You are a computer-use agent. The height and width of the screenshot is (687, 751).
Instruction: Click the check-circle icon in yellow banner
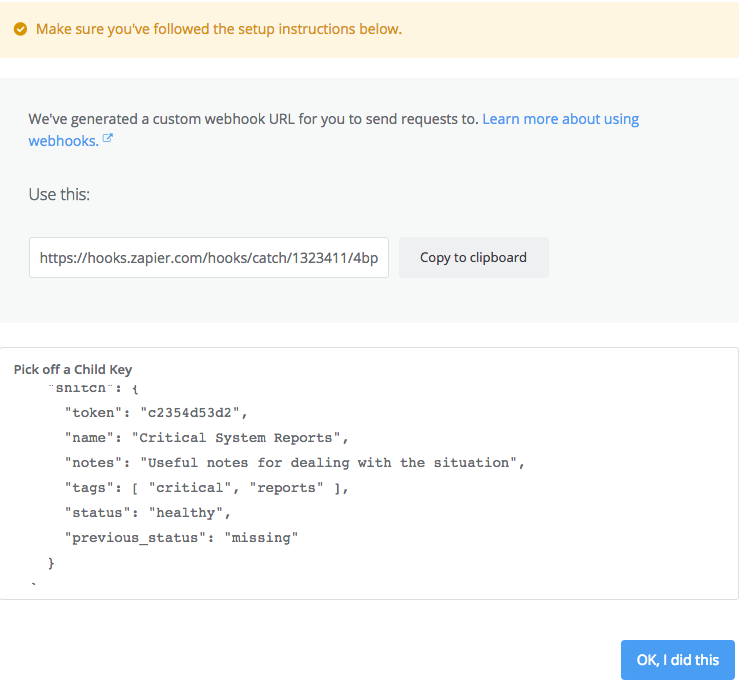pos(21,29)
